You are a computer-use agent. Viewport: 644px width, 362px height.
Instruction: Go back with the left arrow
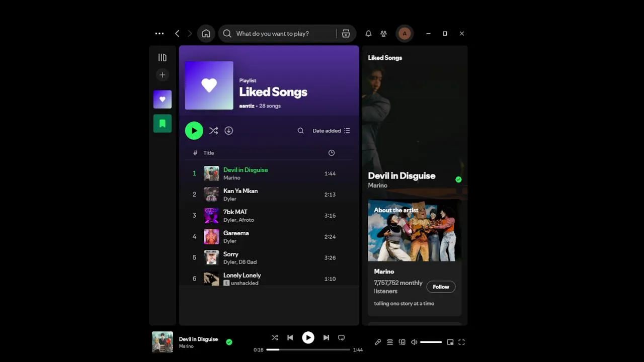tap(177, 34)
